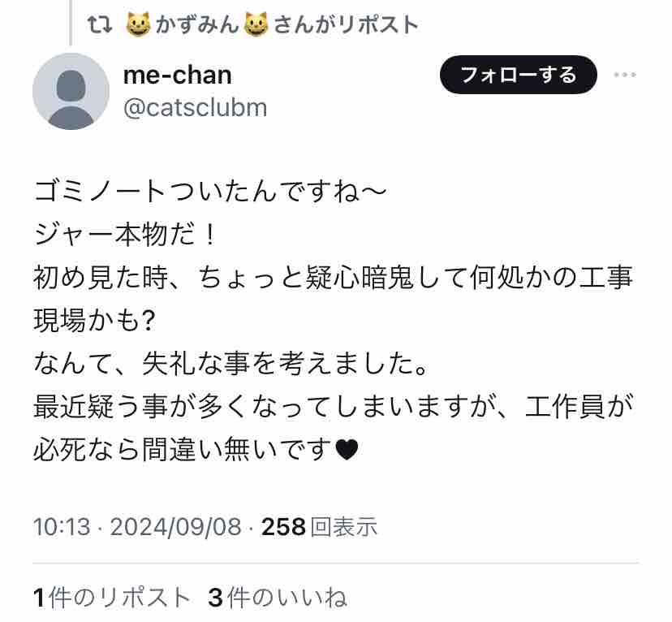Viewport: 672px width, 622px height.
Task: Click the cat emoji before かずみん
Action: tap(139, 24)
